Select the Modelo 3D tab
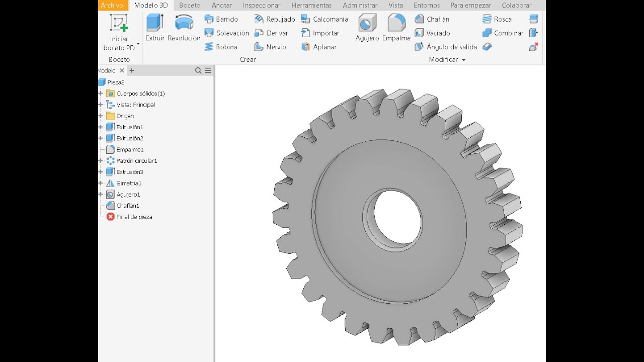 click(151, 6)
